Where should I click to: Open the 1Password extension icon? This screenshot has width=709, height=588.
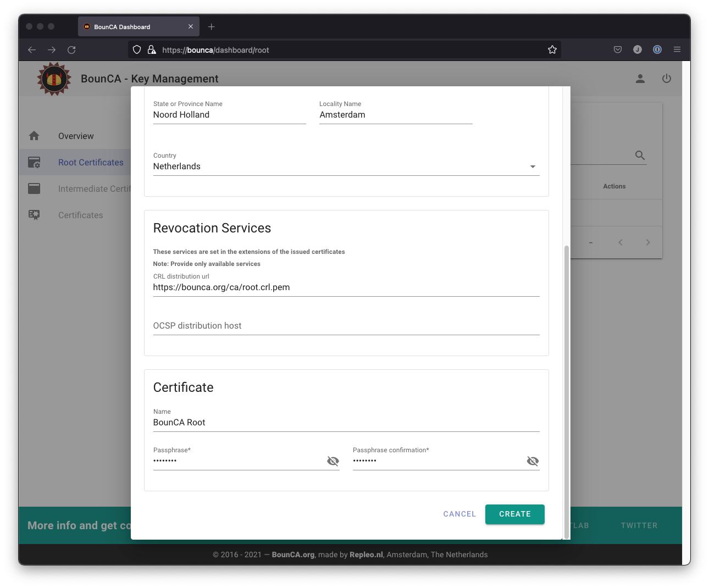pyautogui.click(x=657, y=49)
